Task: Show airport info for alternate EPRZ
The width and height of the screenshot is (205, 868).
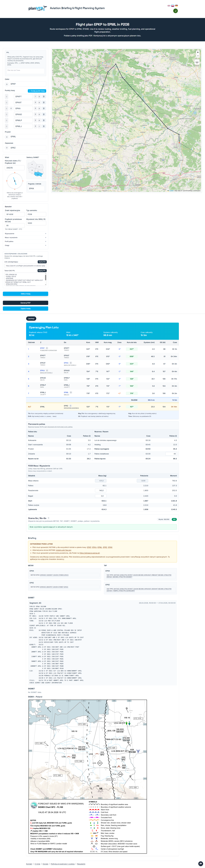Action: 7,148
